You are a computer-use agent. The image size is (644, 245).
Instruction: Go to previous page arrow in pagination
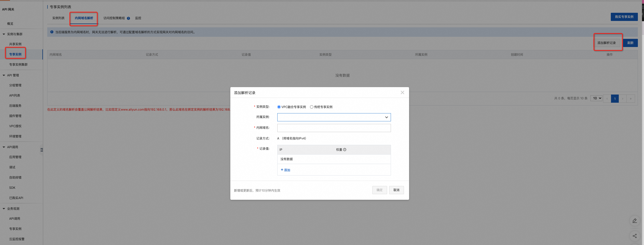point(607,99)
